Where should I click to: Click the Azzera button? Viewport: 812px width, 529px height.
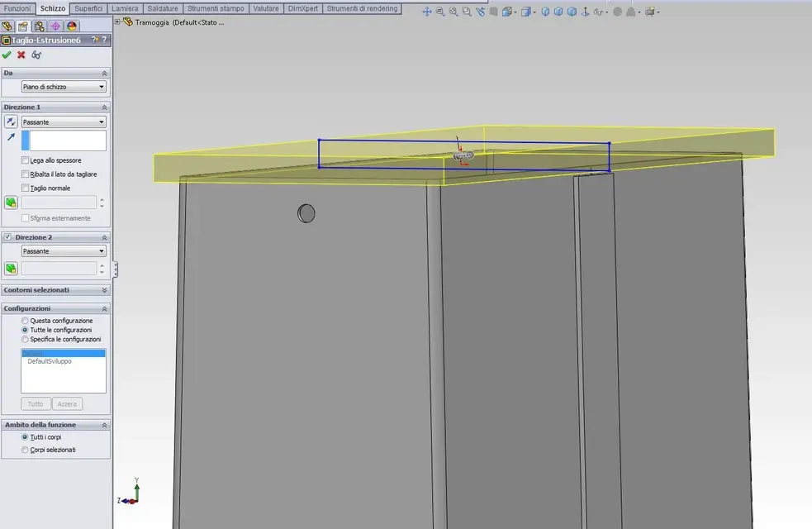pos(67,403)
